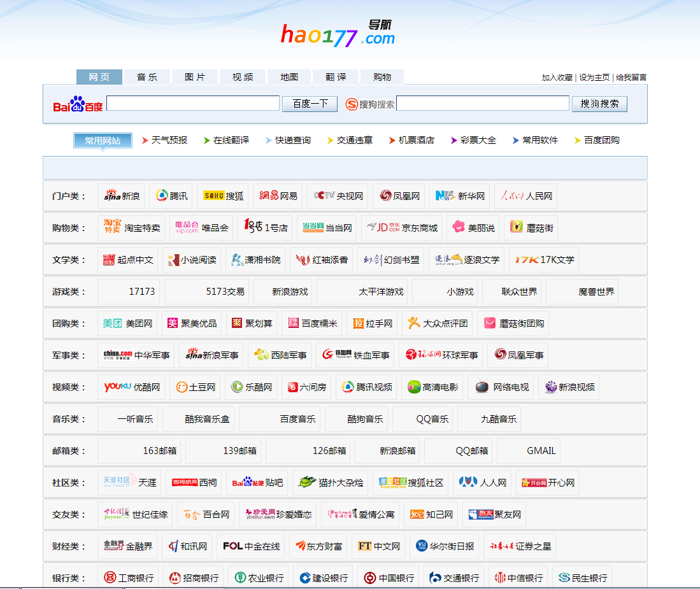Click the Sina 新浪 portal logo
Viewport: 700px width, 589px height.
pyautogui.click(x=112, y=195)
